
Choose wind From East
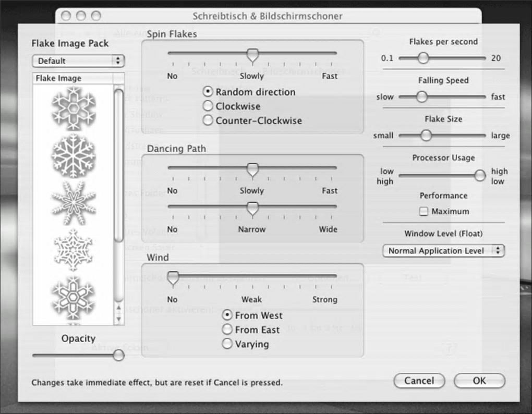[251, 330]
